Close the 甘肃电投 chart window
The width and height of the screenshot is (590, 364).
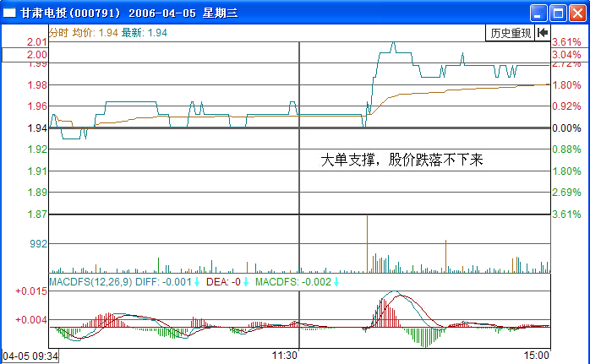(576, 14)
